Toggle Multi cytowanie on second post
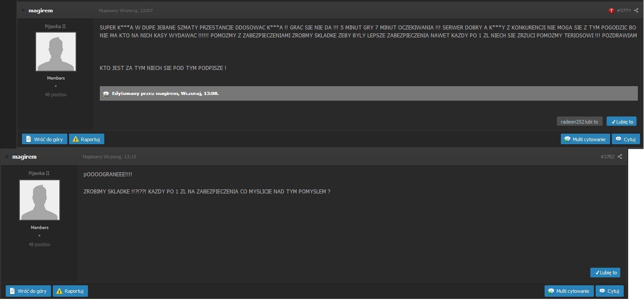Viewport: 644px width, 302px height. (569, 291)
